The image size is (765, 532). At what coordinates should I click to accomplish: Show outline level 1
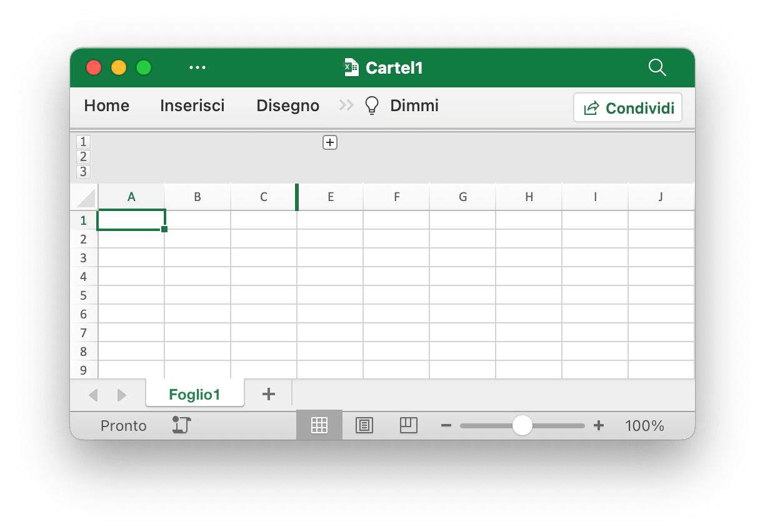point(83,142)
